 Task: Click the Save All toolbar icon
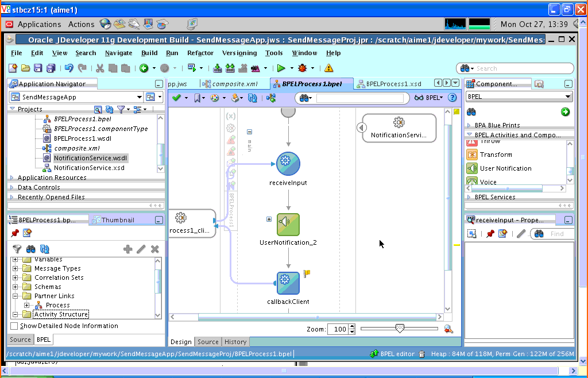click(51, 68)
